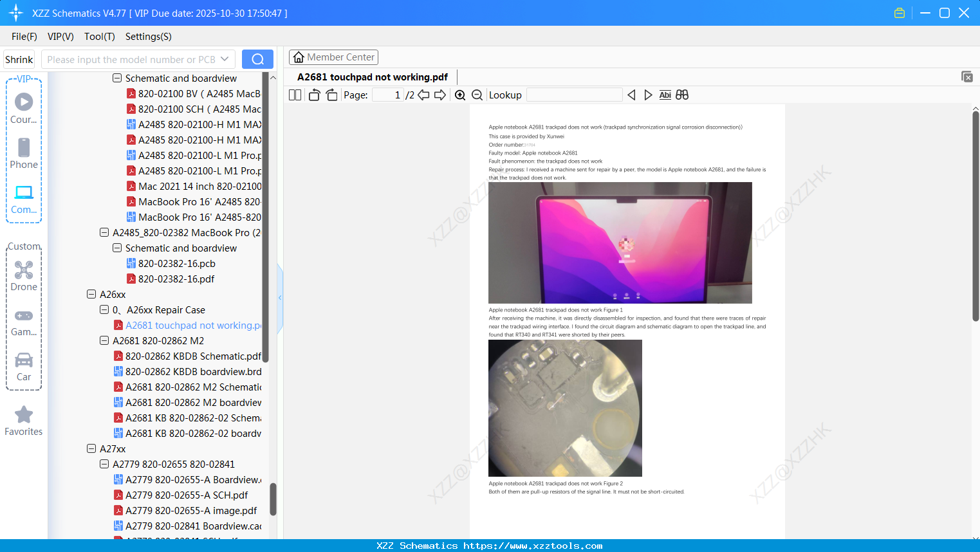Viewport: 980px width, 552px height.
Task: Zoom out of the PDF
Action: coord(477,95)
